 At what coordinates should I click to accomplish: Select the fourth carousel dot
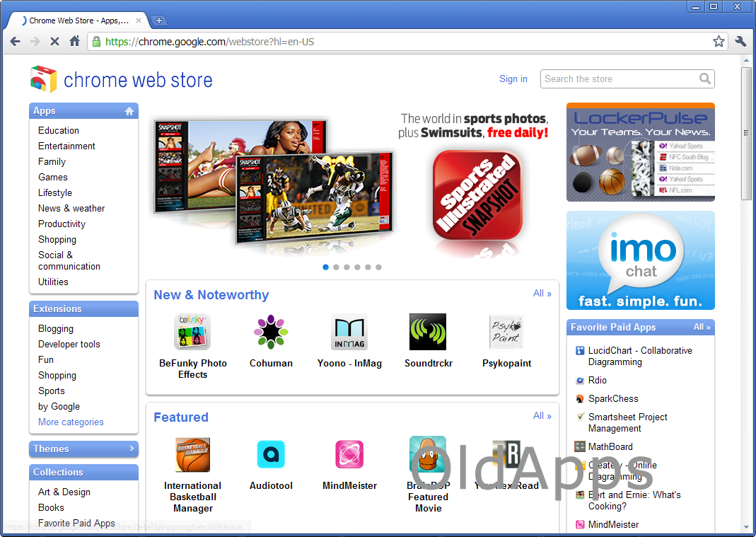pyautogui.click(x=357, y=267)
